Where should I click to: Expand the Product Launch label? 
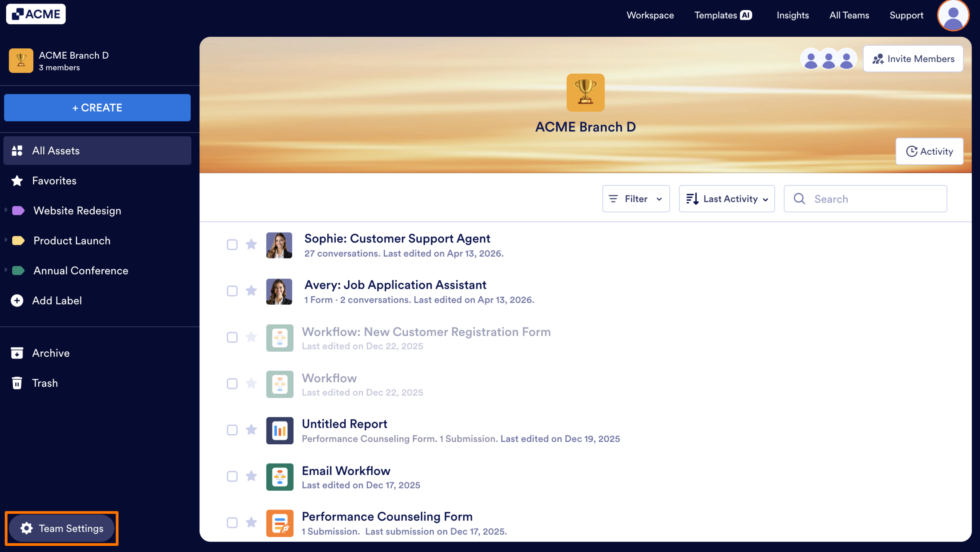[x=6, y=240]
